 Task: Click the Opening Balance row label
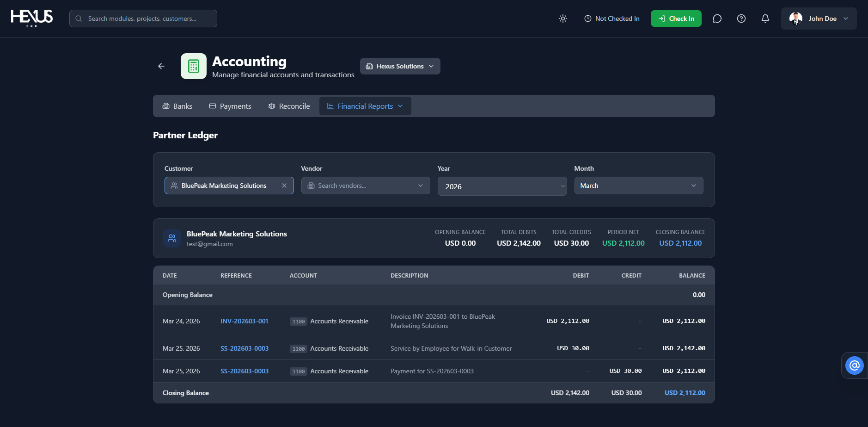coord(188,295)
